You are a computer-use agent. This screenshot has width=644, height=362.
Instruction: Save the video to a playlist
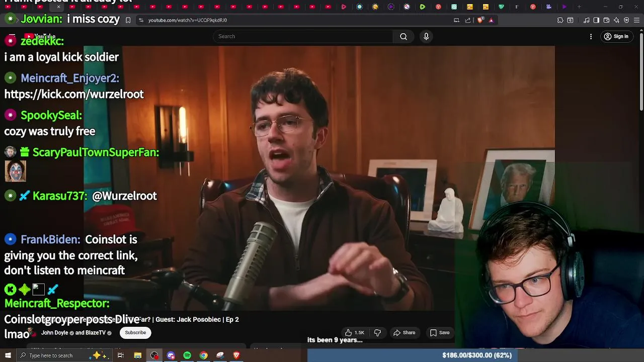tap(440, 332)
